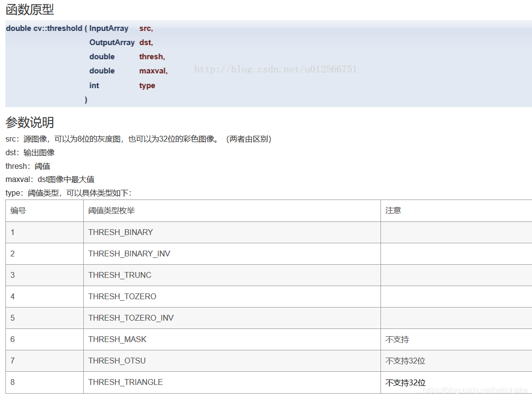Click the 'double' type beside 'thresh,'
This screenshot has height=399, width=532.
pos(102,57)
